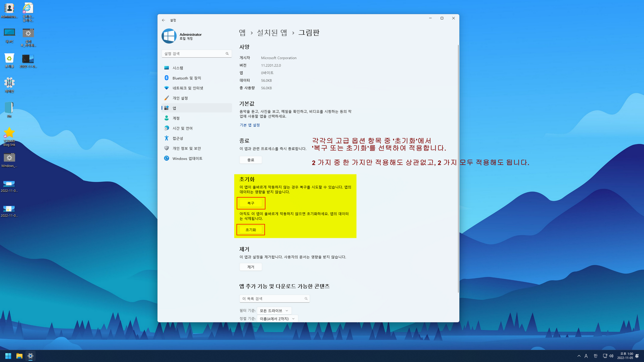Viewport: 644px width, 362px height.
Task: Select the 앱 sidebar category
Action: (197, 108)
